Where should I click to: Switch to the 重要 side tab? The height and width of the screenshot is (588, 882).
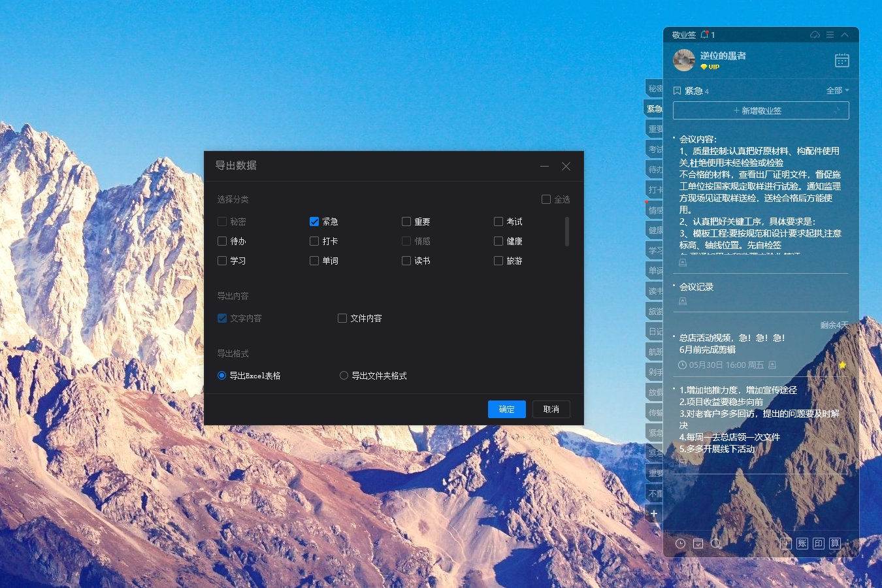point(655,129)
